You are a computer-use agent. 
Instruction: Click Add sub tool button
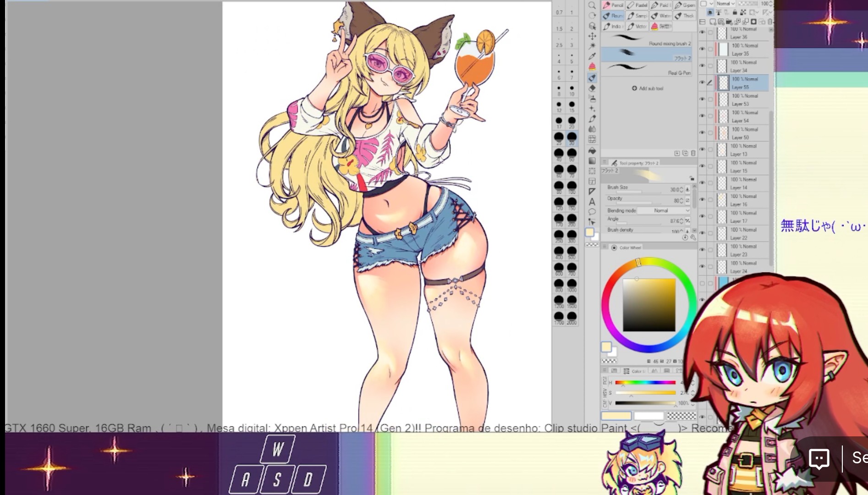(648, 88)
